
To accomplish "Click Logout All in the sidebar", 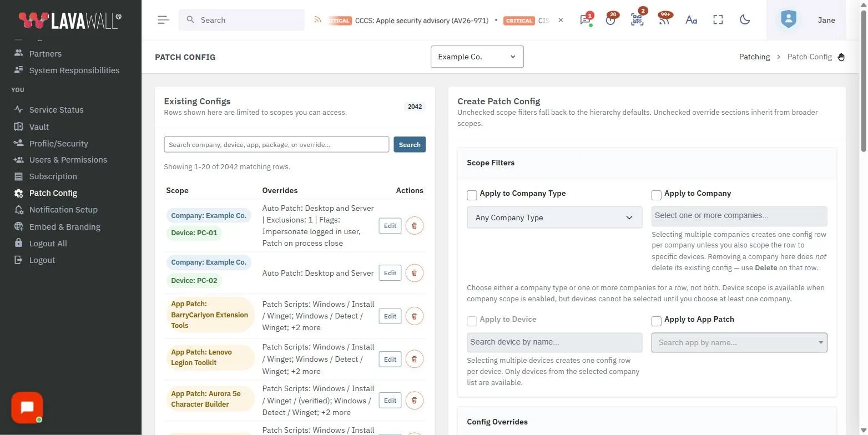I will 48,244.
